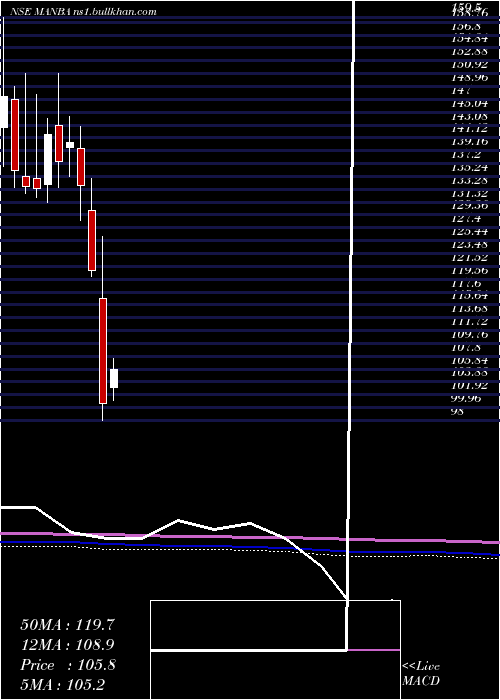The width and height of the screenshot is (500, 700).
Task: Select the 107.8 price level label
Action: point(466,347)
